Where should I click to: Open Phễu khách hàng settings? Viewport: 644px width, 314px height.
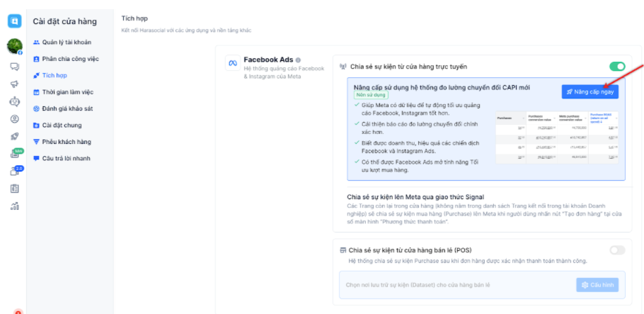(x=67, y=142)
